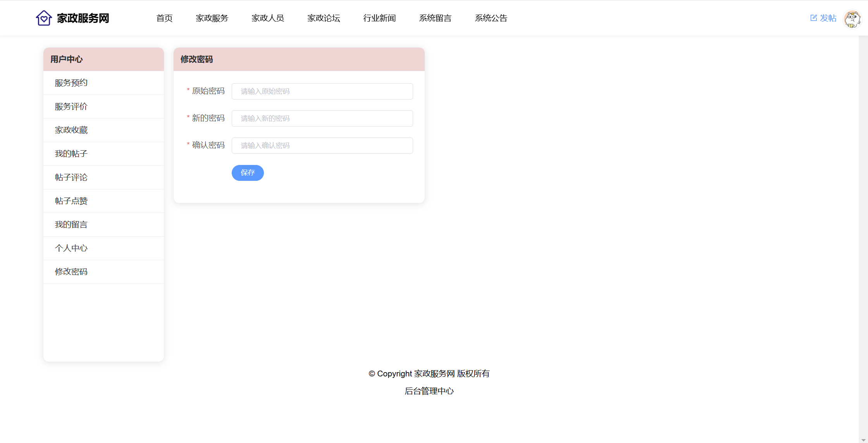Click the house heart logo icon
Viewport: 868px width, 443px height.
44,18
